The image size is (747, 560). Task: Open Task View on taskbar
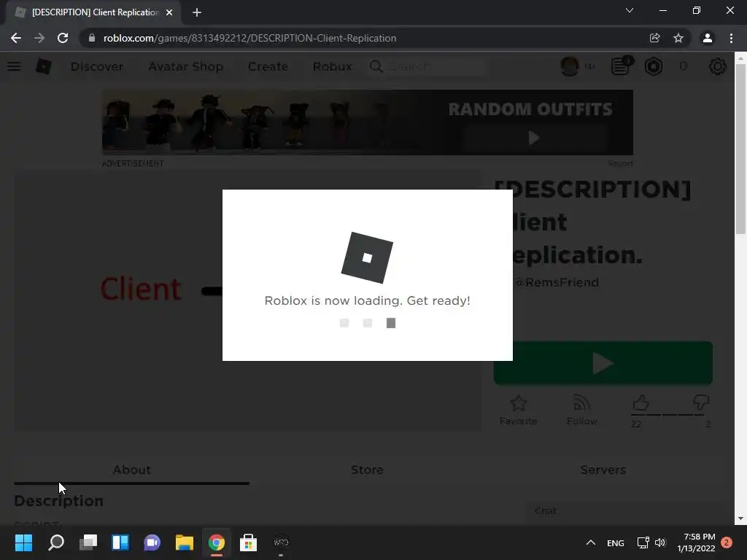click(x=88, y=542)
